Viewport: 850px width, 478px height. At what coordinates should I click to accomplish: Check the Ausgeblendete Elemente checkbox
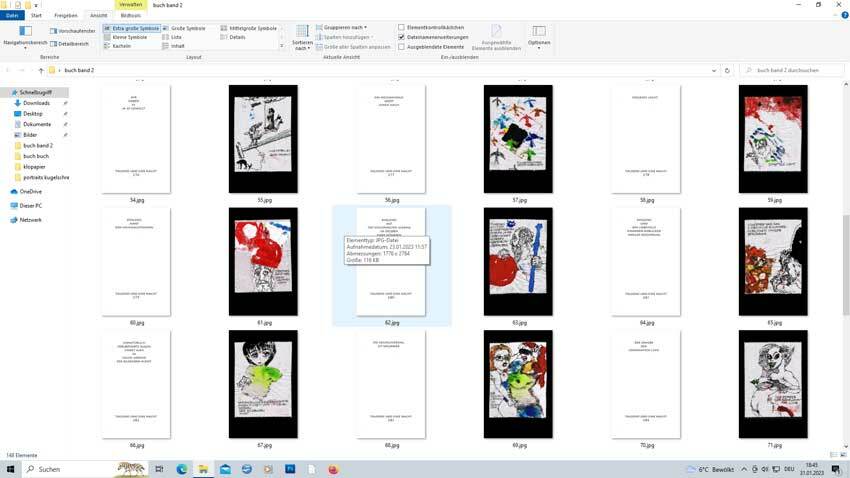pos(402,46)
